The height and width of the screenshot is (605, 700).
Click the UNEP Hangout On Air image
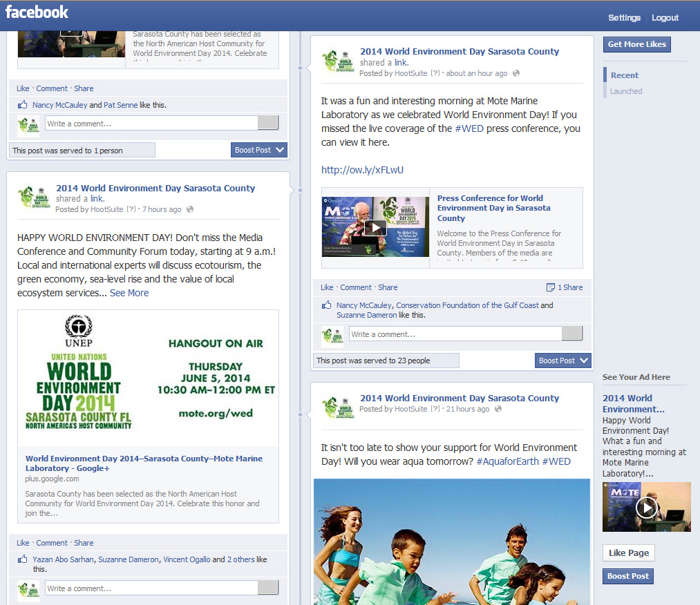[148, 378]
